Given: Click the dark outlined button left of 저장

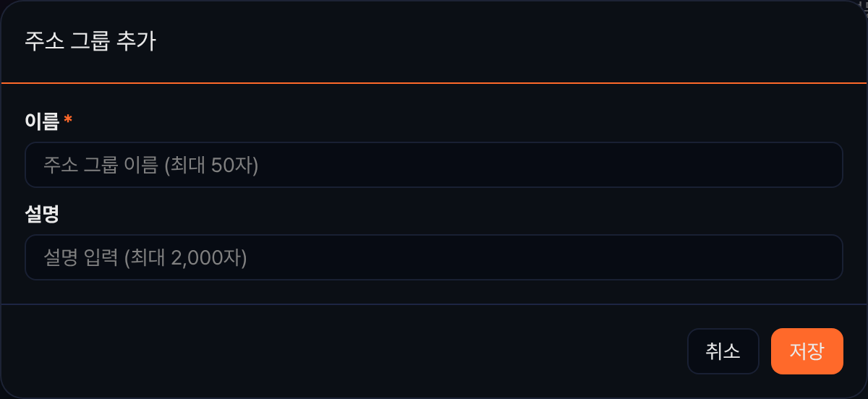Looking at the screenshot, I should pos(723,351).
